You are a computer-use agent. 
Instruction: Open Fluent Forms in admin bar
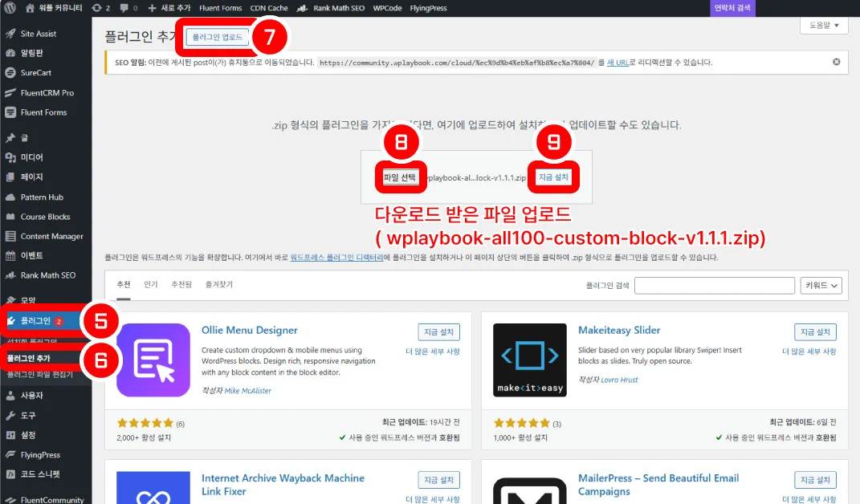coord(221,8)
